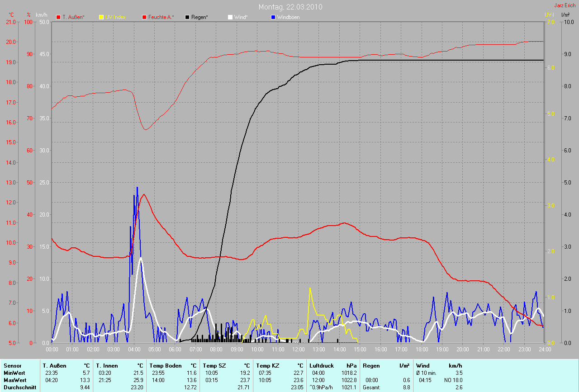579x392 pixels.
Task: Click the red T. Außen legend square
Action: [x=58, y=17]
